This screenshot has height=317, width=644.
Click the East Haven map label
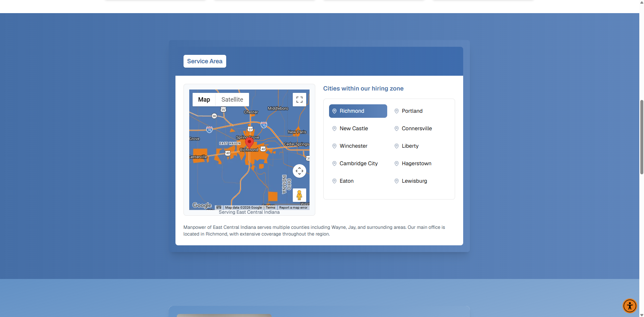[230, 143]
